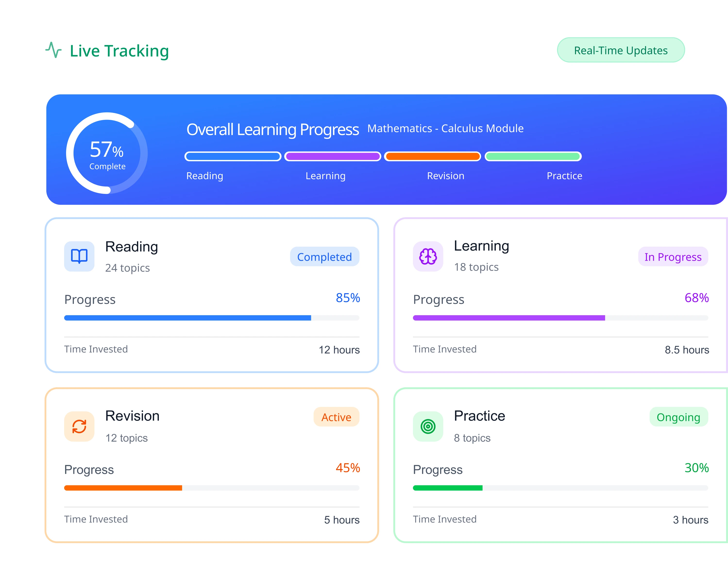Image resolution: width=728 pixels, height=563 pixels.
Task: Switch to the Learning section label
Action: click(325, 176)
